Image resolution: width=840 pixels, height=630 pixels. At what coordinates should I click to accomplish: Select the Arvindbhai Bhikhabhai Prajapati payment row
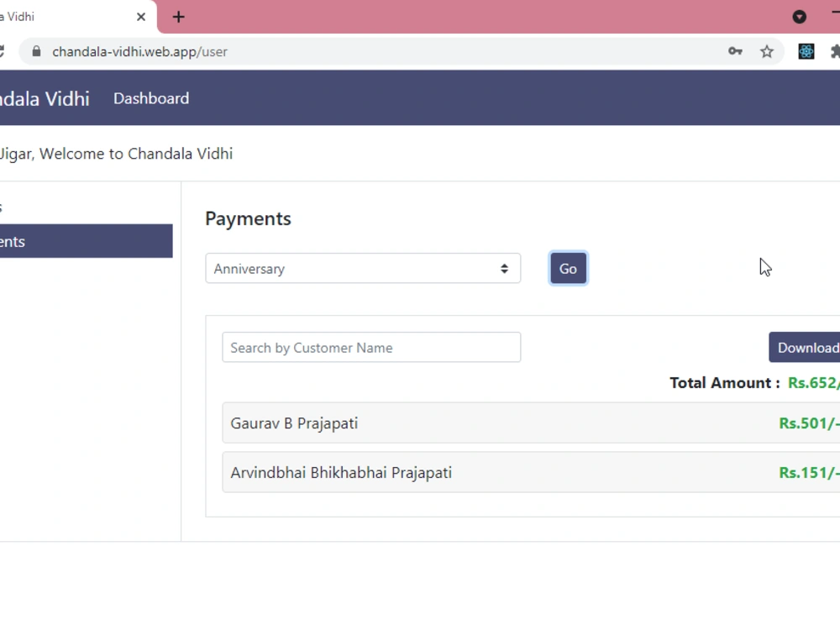(531, 472)
